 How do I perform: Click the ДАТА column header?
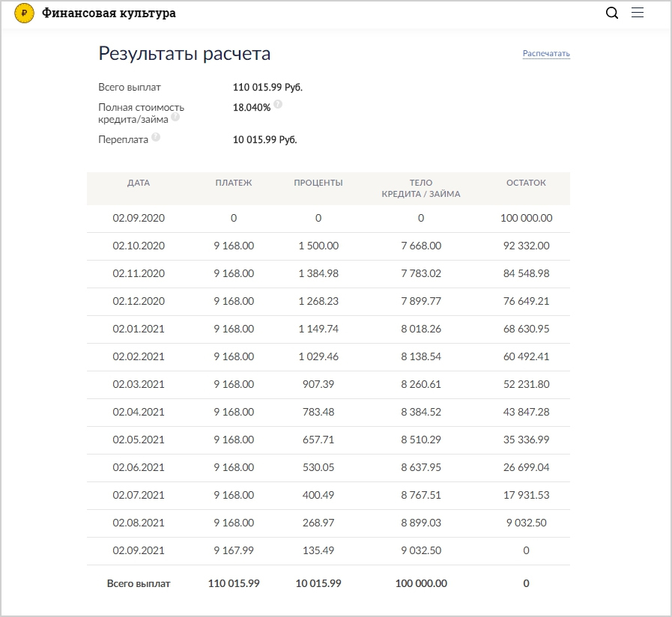139,183
